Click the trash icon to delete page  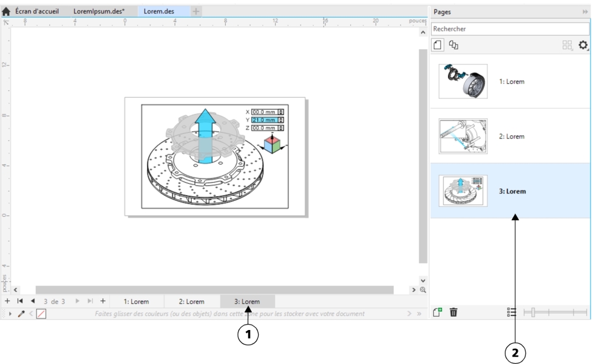click(x=453, y=312)
